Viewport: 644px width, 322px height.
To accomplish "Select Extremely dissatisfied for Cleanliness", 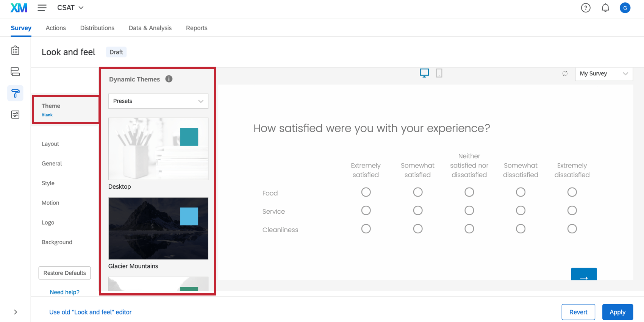I will click(572, 229).
